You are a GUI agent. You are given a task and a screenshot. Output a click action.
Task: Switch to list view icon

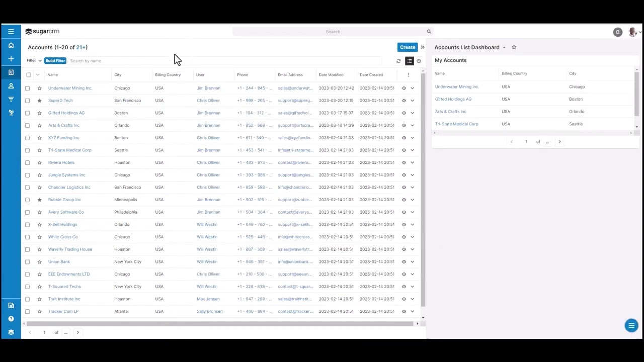point(410,61)
